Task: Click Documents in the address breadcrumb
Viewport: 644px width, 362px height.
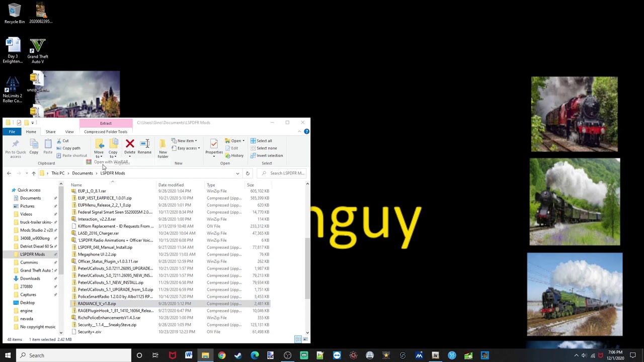Action: point(83,173)
